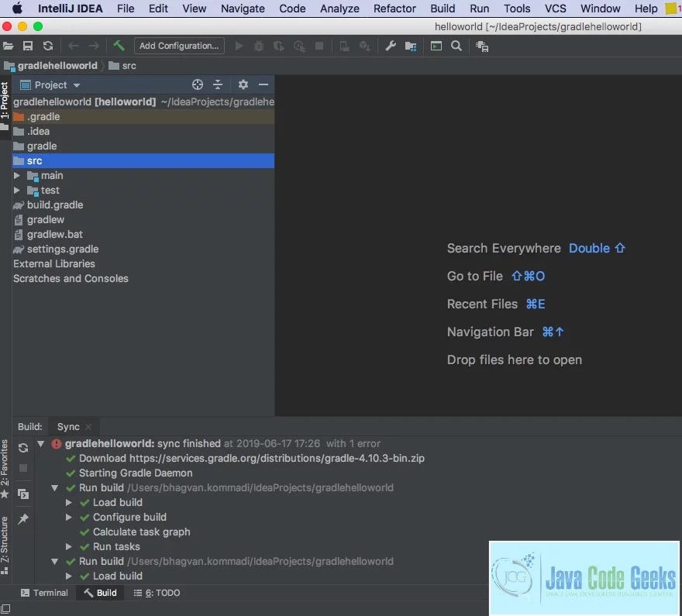Hide the Project panel with minus icon

coord(263,84)
